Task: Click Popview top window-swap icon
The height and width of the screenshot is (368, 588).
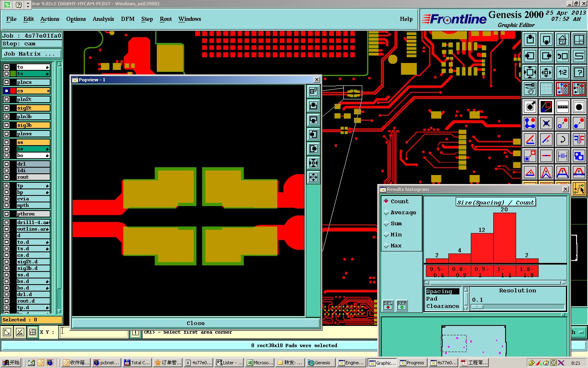Action: point(313,92)
